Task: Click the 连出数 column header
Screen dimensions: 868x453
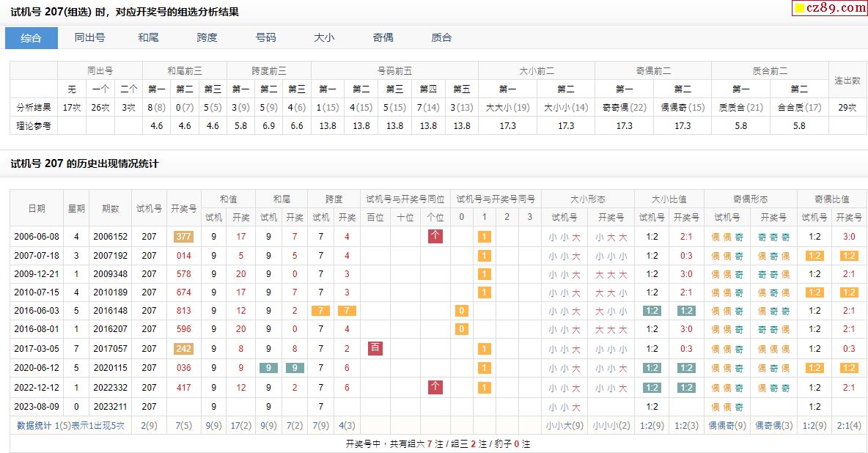Action: tap(847, 81)
